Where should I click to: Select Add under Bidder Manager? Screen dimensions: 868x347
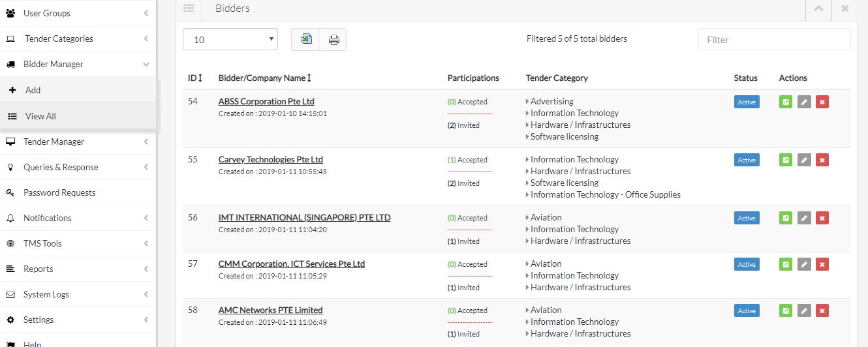[x=33, y=90]
